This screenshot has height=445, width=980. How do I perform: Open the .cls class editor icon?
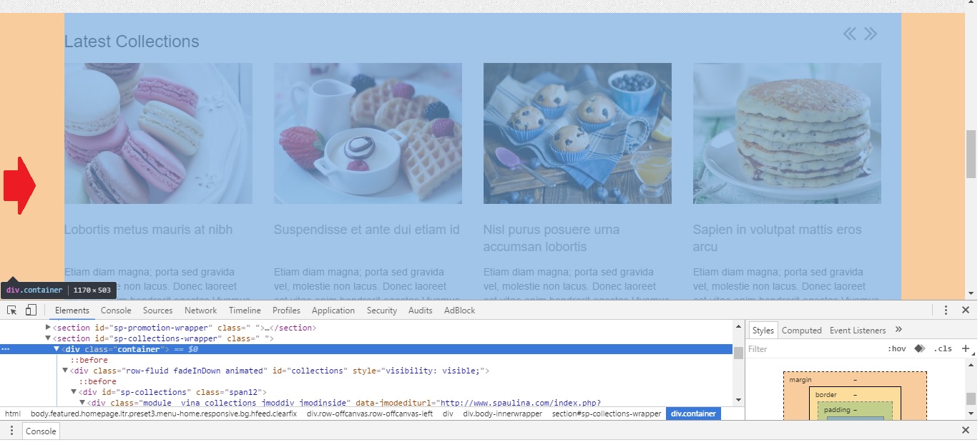click(x=944, y=348)
